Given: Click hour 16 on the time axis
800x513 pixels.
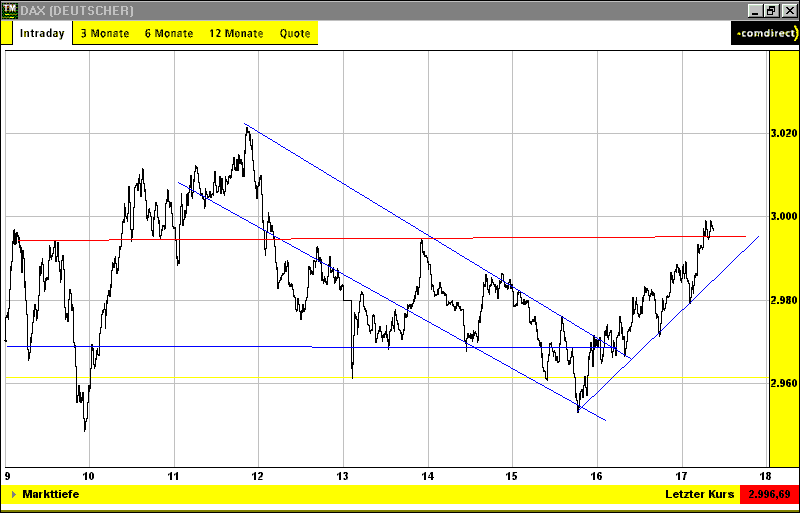Looking at the screenshot, I should pyautogui.click(x=597, y=476).
